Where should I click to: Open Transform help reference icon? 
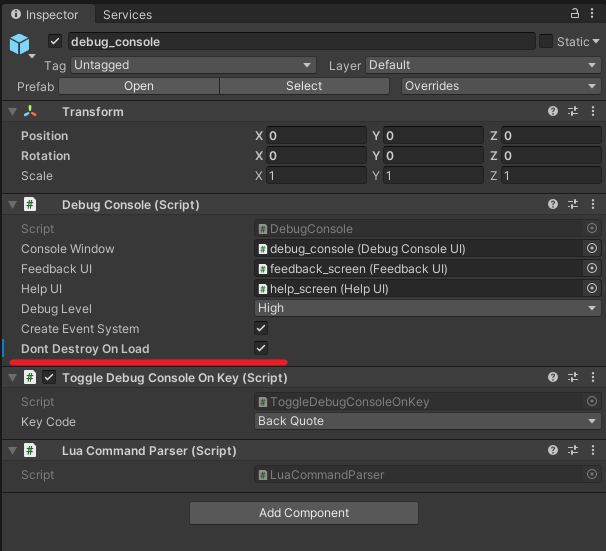point(553,112)
